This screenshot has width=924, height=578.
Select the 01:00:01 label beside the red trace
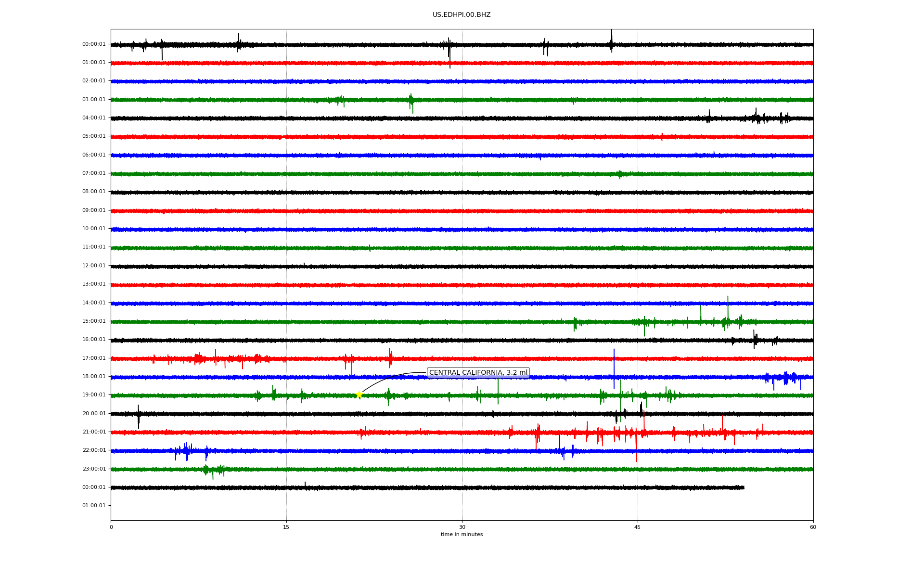coord(94,63)
